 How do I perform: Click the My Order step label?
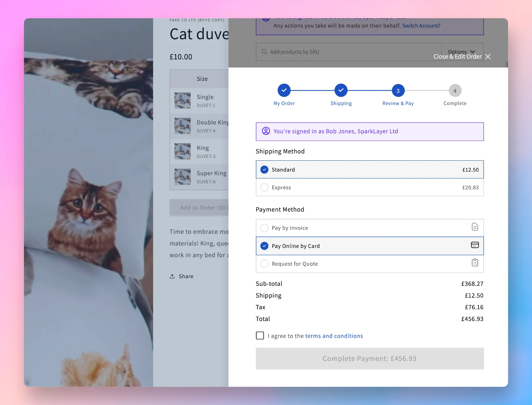pyautogui.click(x=284, y=103)
